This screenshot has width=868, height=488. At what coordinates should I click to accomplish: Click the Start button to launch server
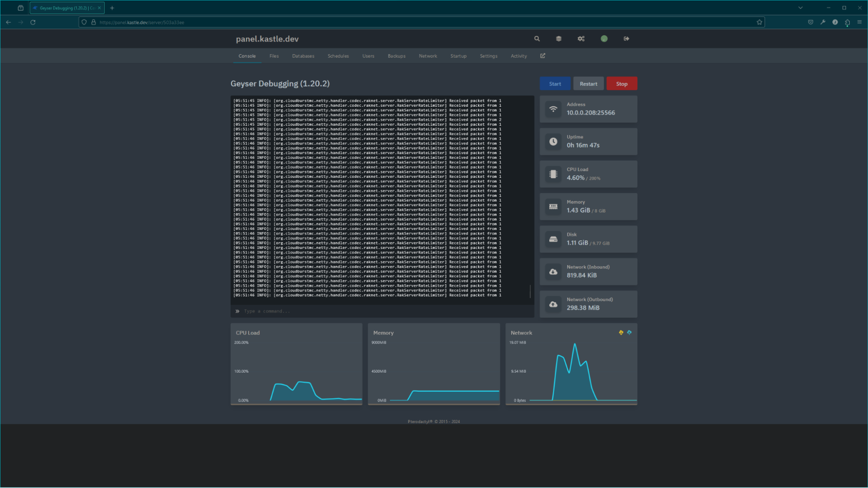point(555,83)
